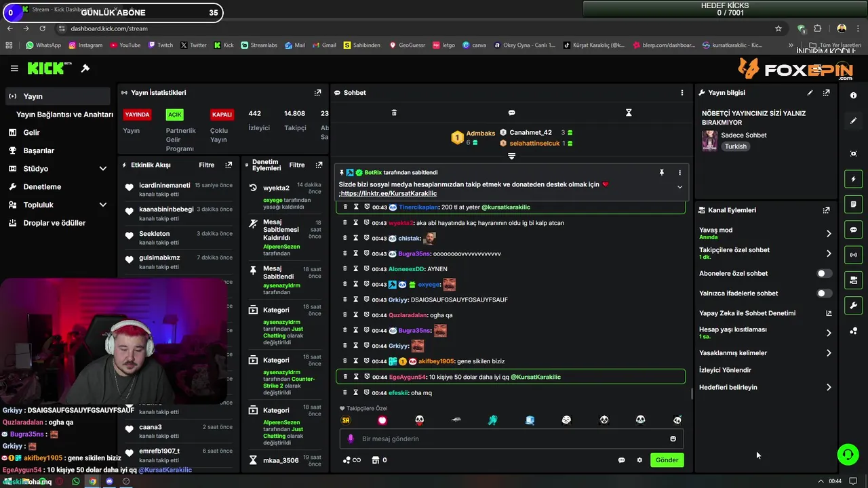This screenshot has height=488, width=868.
Task: Select the SA emote in emote row
Action: 346,420
